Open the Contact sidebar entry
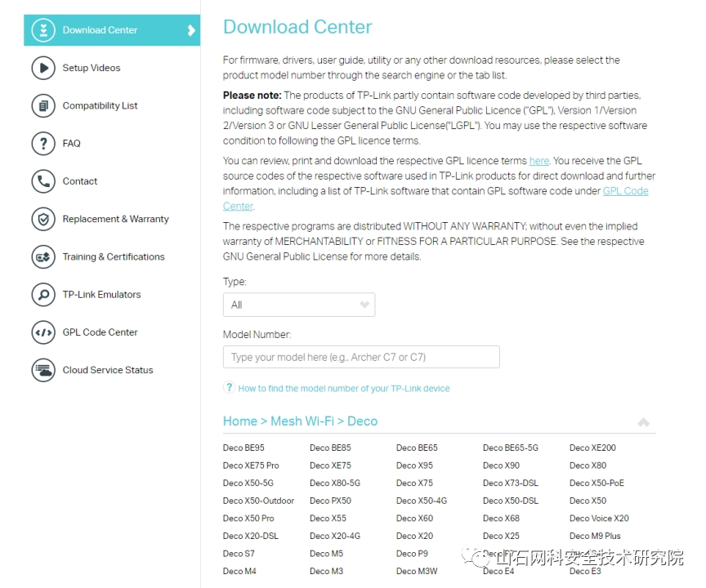The height and width of the screenshot is (588, 706). pyautogui.click(x=80, y=181)
